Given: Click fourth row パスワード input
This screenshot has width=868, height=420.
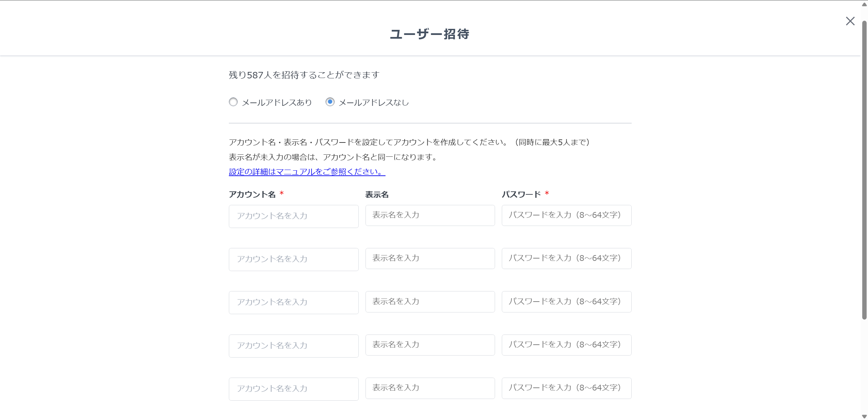Looking at the screenshot, I should (566, 345).
